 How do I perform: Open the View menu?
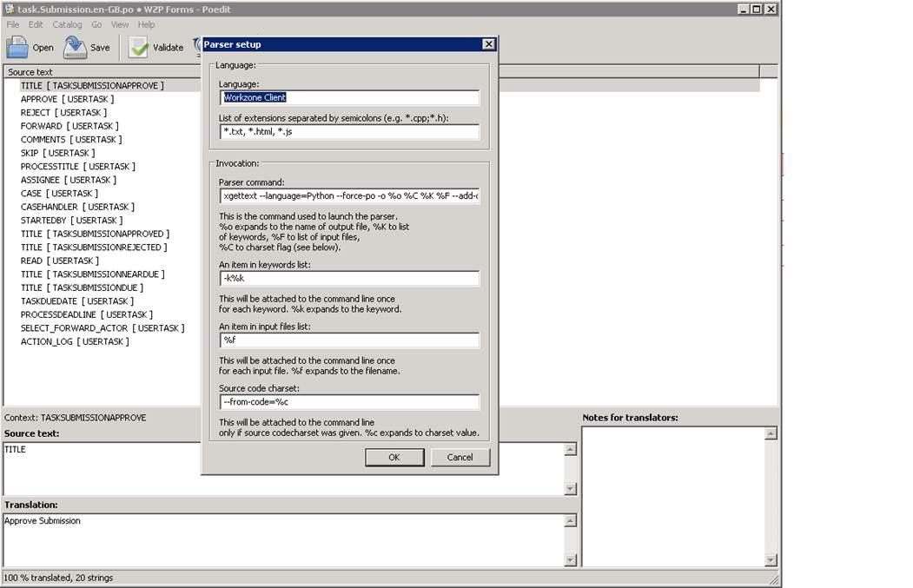119,24
